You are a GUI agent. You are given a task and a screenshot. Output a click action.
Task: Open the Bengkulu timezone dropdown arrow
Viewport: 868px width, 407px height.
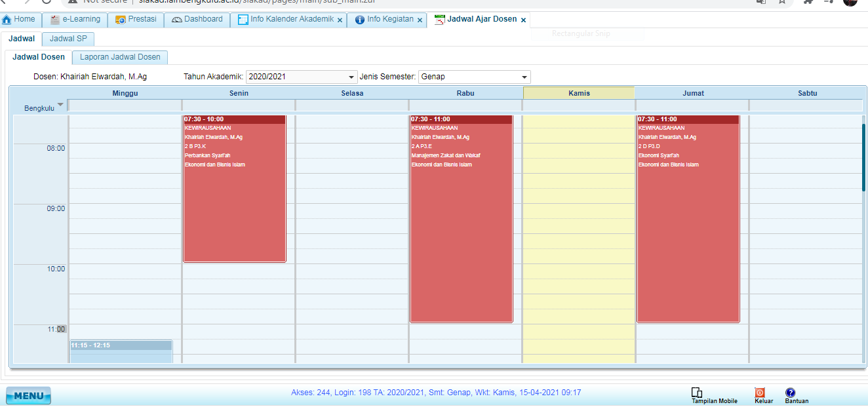61,105
